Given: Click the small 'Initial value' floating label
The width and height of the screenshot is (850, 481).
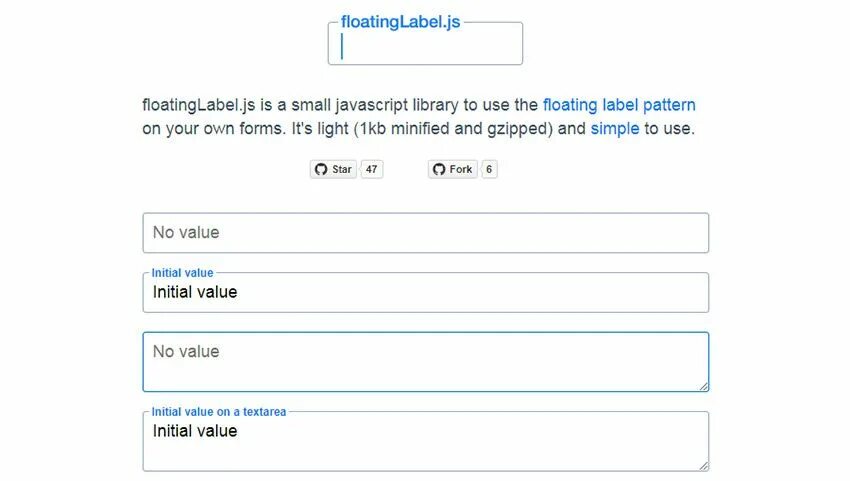Looking at the screenshot, I should click(x=181, y=272).
